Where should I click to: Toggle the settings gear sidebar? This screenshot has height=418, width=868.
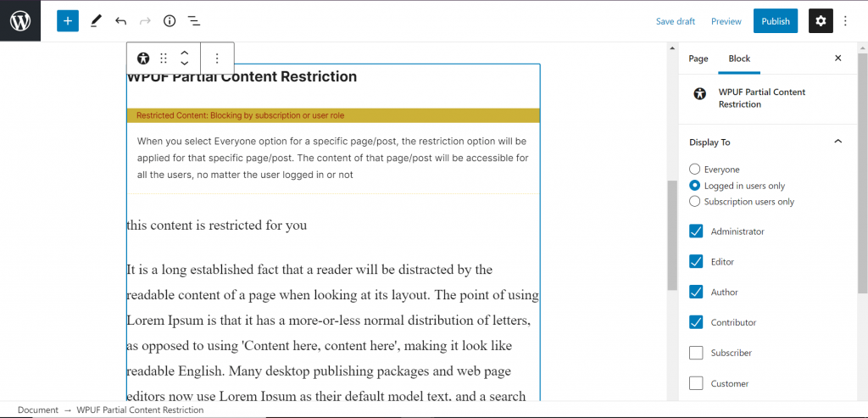(x=821, y=21)
